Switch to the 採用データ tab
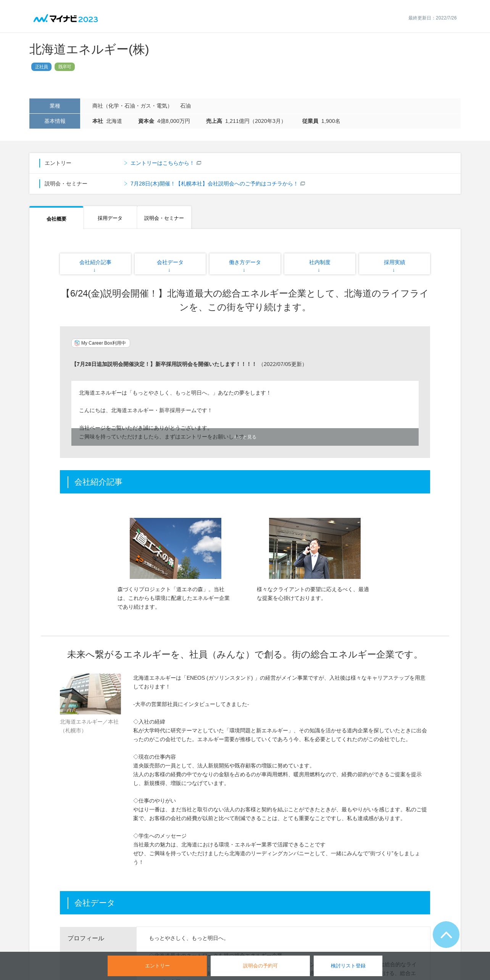 [x=110, y=218]
